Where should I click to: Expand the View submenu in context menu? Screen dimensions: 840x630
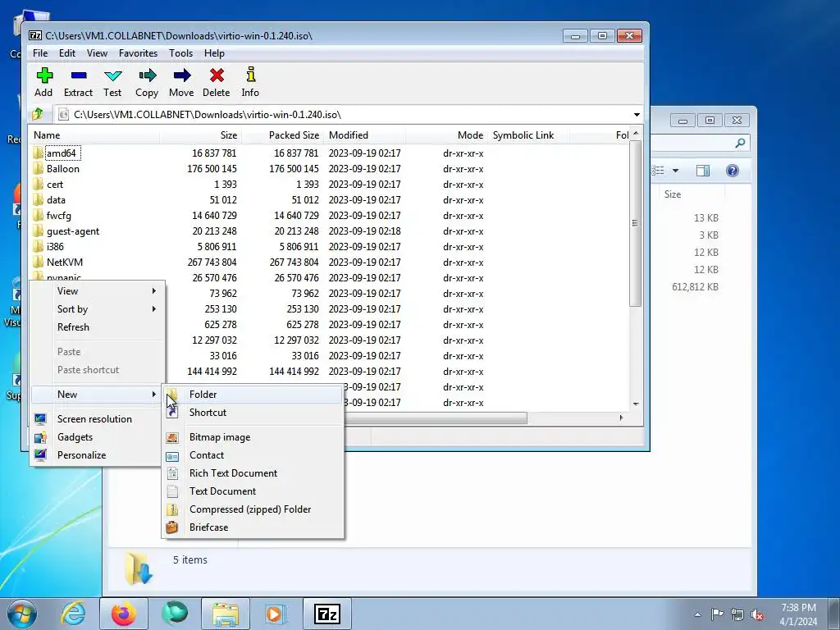[x=98, y=291]
